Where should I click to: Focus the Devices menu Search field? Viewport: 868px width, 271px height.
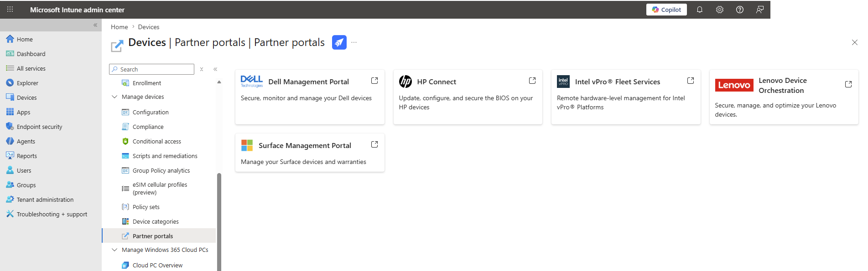[x=152, y=69]
